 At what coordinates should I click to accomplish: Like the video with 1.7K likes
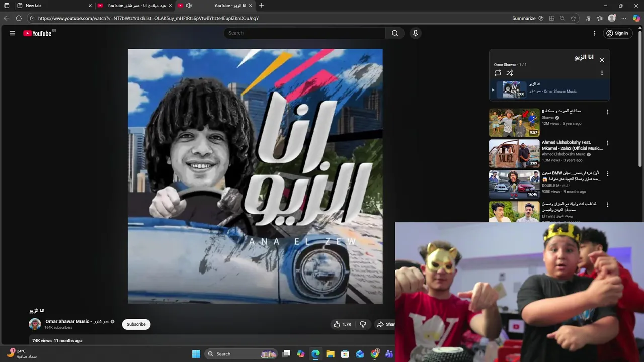343,324
